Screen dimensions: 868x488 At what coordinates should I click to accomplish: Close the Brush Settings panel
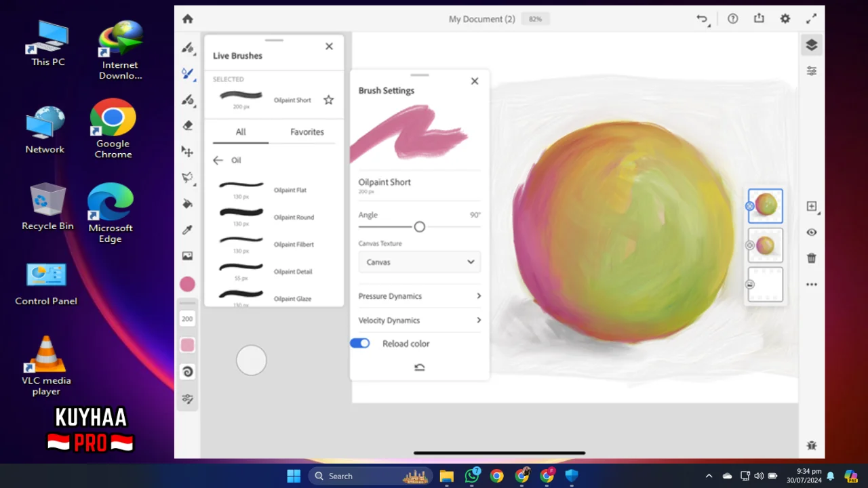[x=475, y=81]
